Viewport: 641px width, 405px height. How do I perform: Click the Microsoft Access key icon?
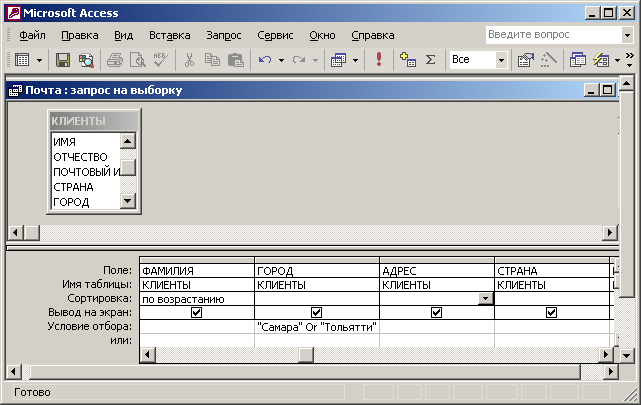(x=14, y=13)
